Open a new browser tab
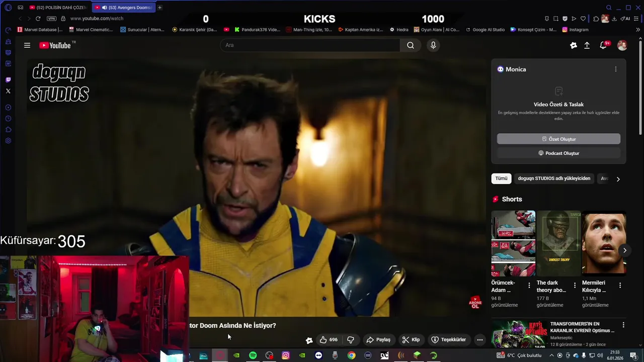 [x=160, y=8]
